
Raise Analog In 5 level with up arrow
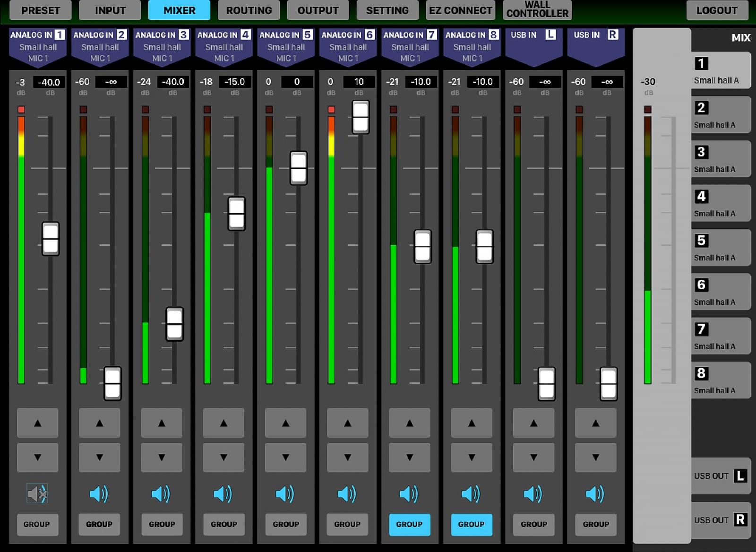click(x=285, y=423)
